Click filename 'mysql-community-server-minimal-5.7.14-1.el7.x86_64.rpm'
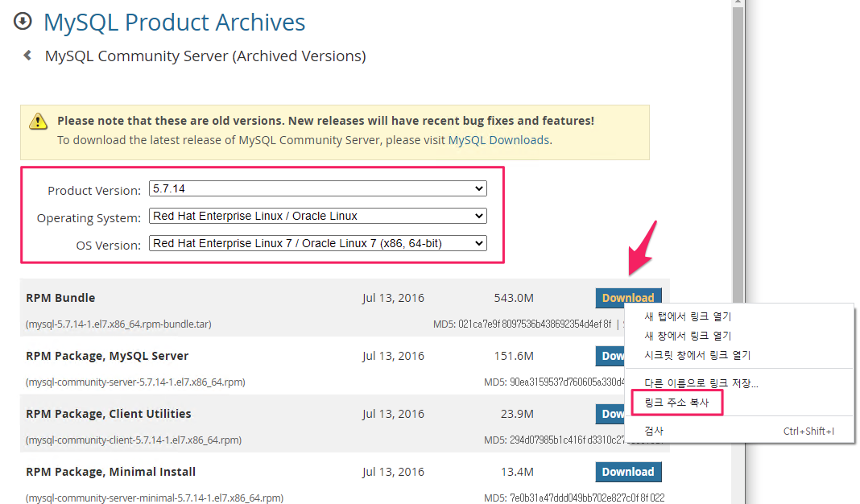 (x=155, y=498)
